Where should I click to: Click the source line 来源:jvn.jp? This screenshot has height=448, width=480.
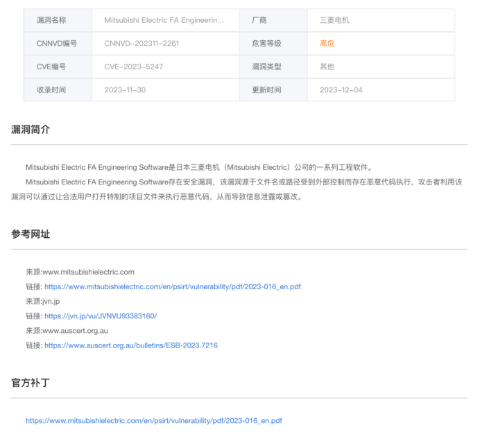click(43, 302)
